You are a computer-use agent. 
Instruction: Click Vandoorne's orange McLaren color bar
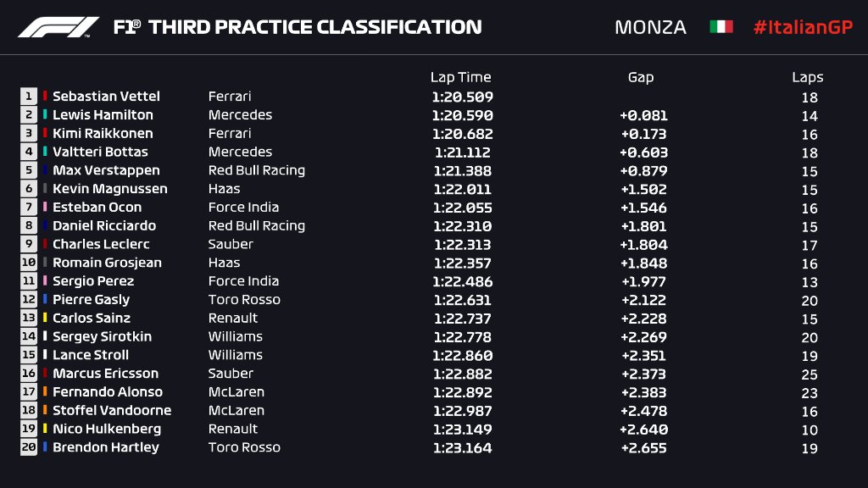click(46, 411)
